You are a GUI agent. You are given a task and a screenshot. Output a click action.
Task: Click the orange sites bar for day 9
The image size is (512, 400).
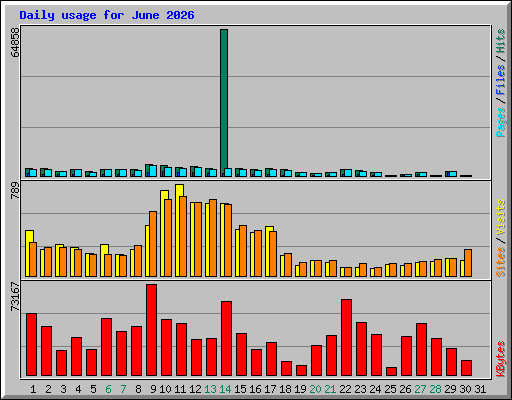click(x=153, y=244)
